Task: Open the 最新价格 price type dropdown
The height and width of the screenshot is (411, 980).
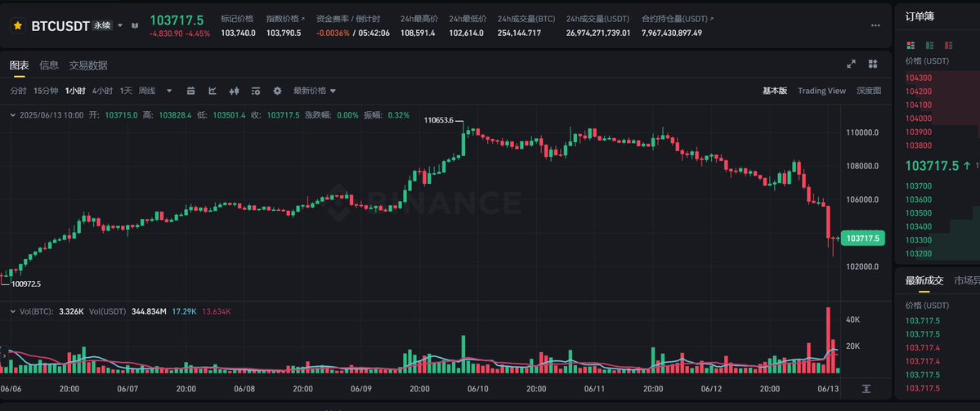Action: point(315,92)
